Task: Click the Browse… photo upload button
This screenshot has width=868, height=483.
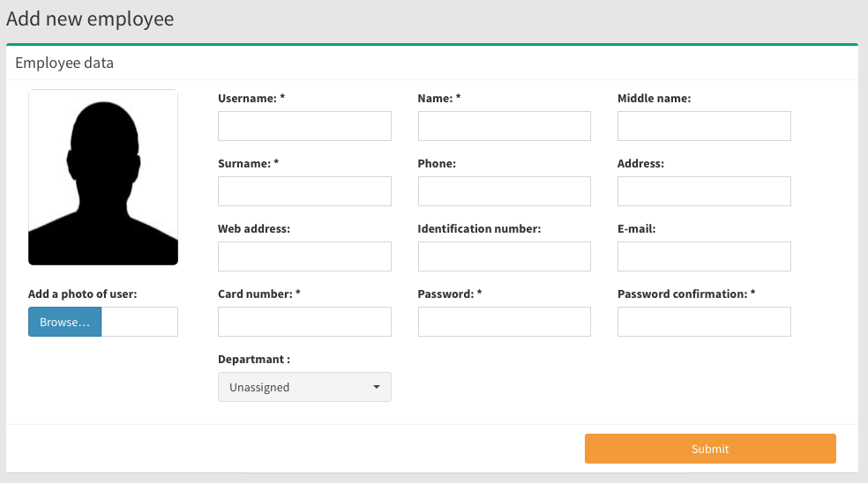Action: tap(64, 322)
